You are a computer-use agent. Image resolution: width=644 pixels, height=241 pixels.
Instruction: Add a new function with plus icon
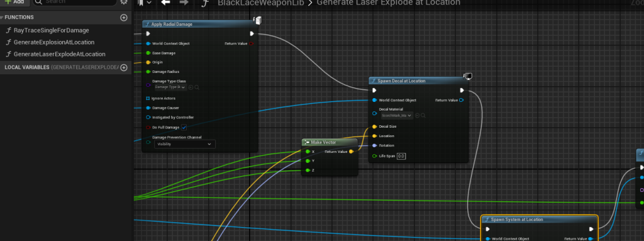124,18
